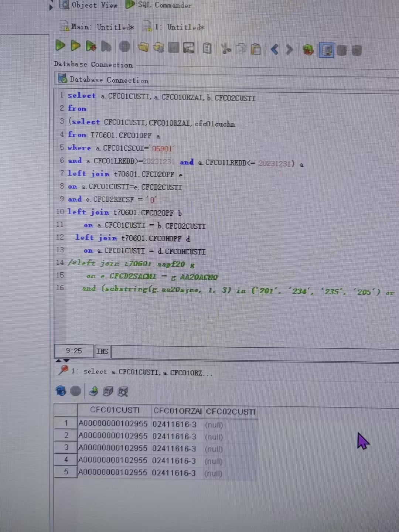Click the green and red database icon
This screenshot has width=399, height=532.
pos(308,50)
